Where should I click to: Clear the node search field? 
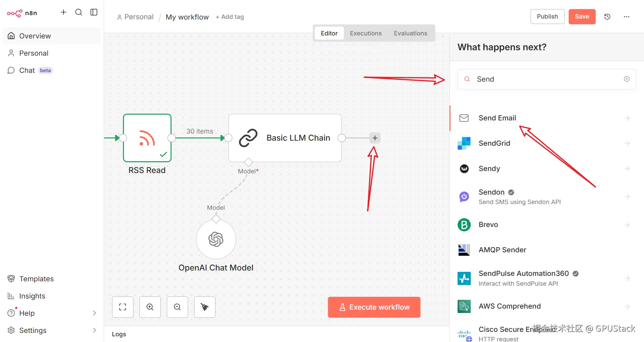point(627,79)
